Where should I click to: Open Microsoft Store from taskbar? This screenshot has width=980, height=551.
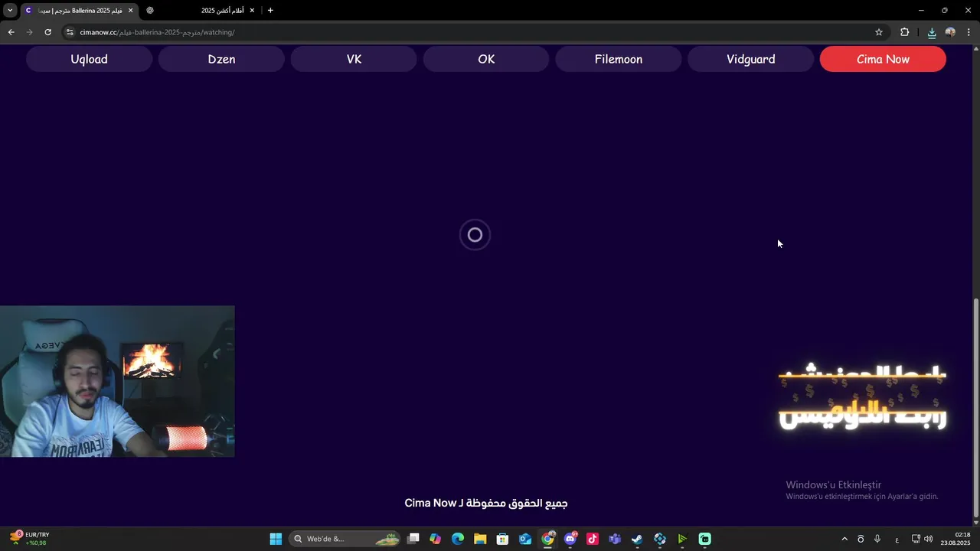[503, 539]
